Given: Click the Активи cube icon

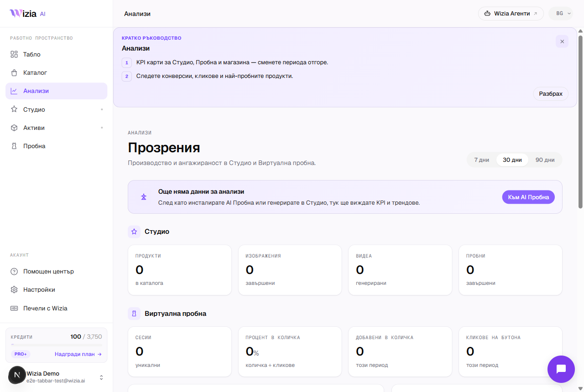Looking at the screenshot, I should point(14,128).
